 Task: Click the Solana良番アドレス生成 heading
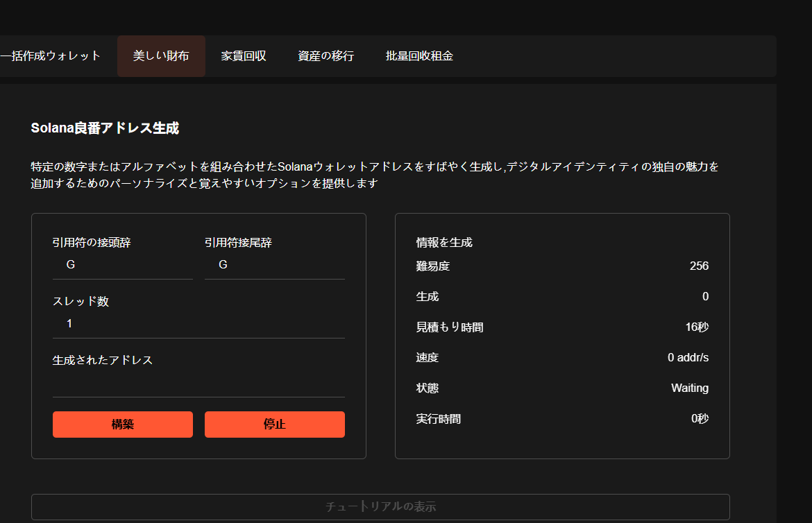click(105, 128)
